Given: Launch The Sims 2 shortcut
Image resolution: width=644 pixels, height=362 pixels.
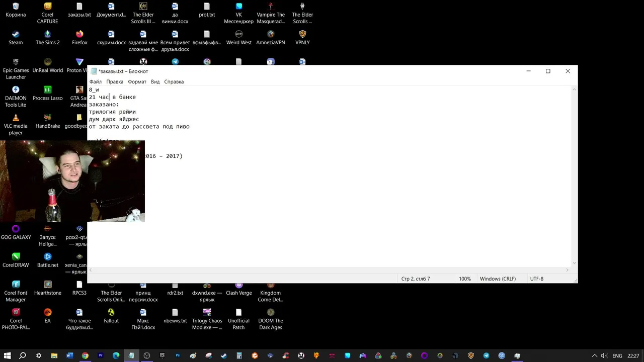Looking at the screenshot, I should pos(47,38).
